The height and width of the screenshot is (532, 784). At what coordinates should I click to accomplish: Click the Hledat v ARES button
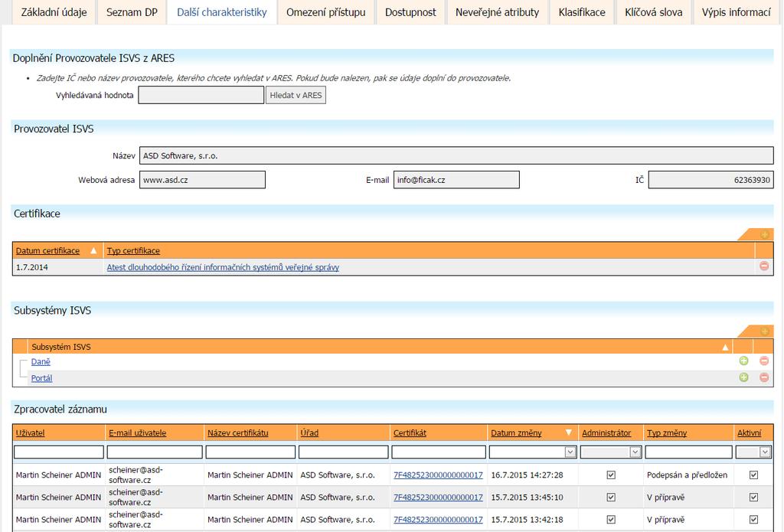(x=296, y=95)
